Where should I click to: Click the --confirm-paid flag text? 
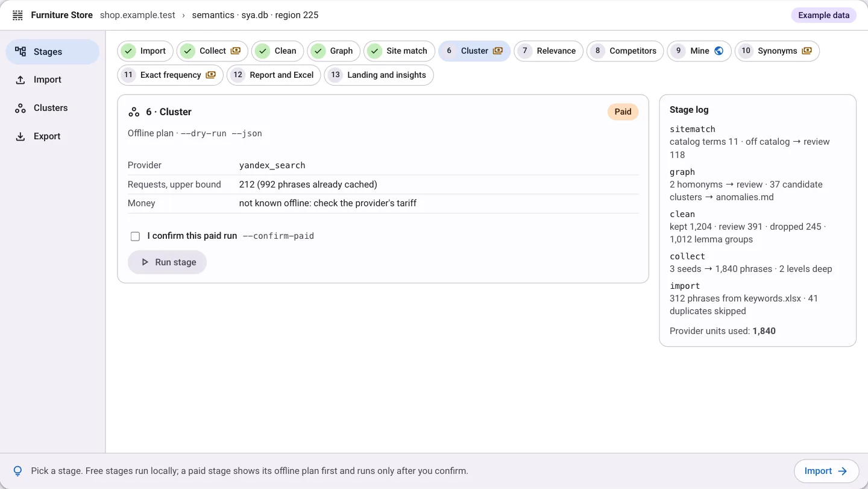(278, 236)
